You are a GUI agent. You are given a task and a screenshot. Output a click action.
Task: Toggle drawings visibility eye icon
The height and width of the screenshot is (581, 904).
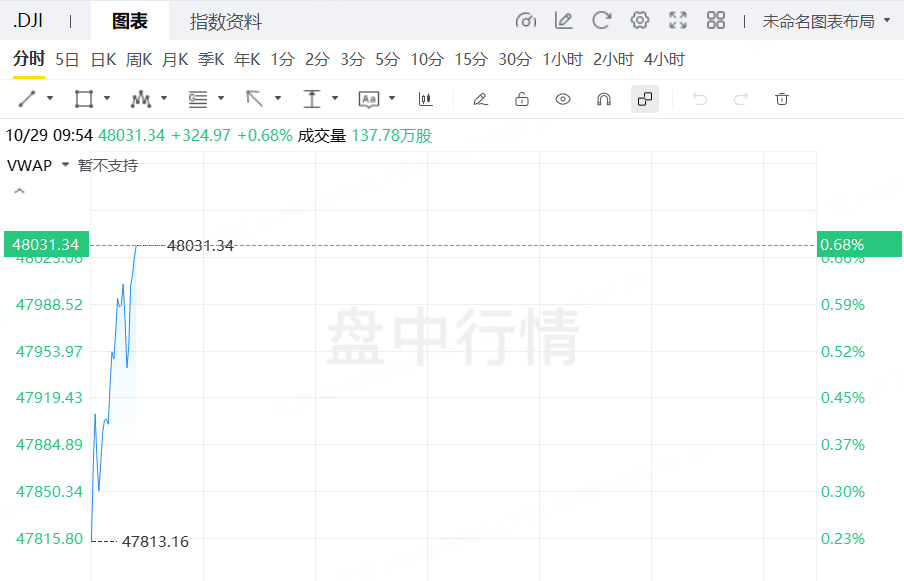coord(563,99)
